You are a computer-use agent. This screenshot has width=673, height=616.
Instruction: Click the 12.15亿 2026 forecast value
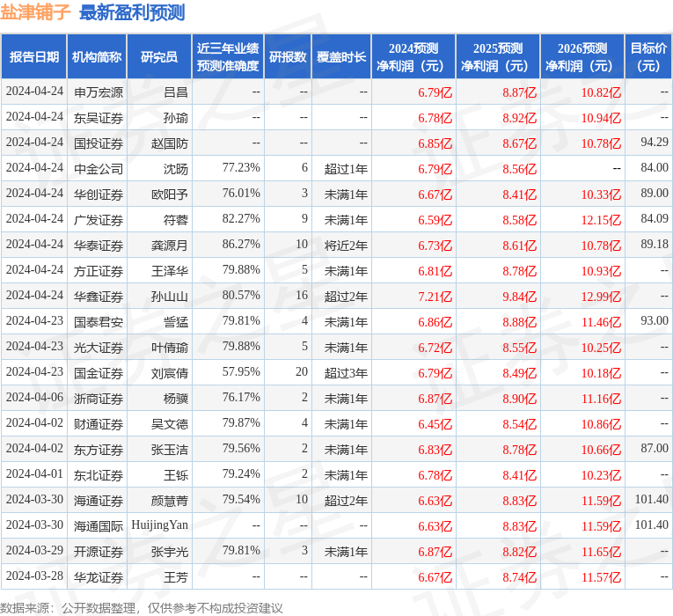pyautogui.click(x=601, y=220)
